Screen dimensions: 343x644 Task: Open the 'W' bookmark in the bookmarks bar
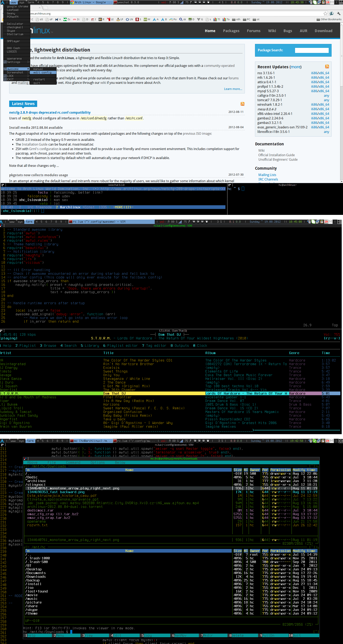pyautogui.click(x=147, y=19)
